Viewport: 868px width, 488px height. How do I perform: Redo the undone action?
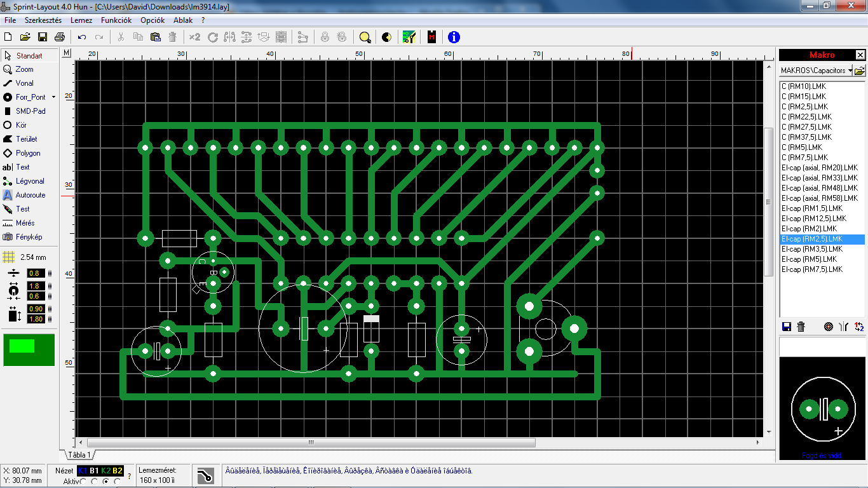pos(99,37)
